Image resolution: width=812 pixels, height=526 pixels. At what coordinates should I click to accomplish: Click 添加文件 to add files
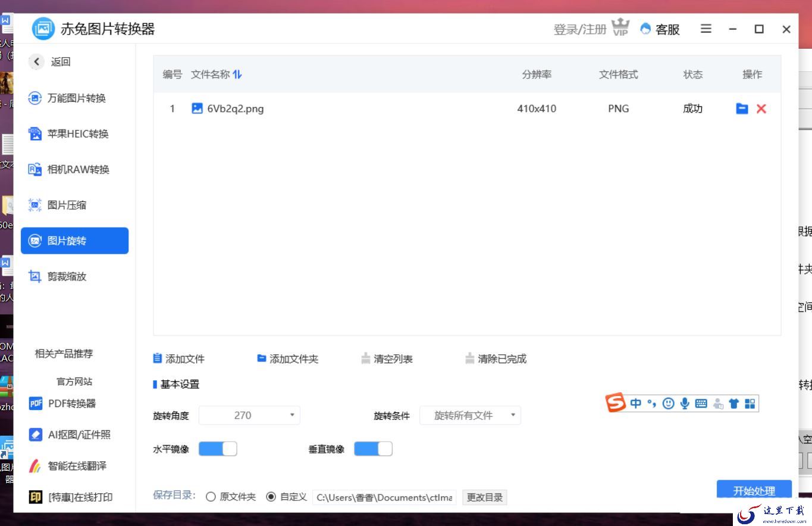coord(179,359)
